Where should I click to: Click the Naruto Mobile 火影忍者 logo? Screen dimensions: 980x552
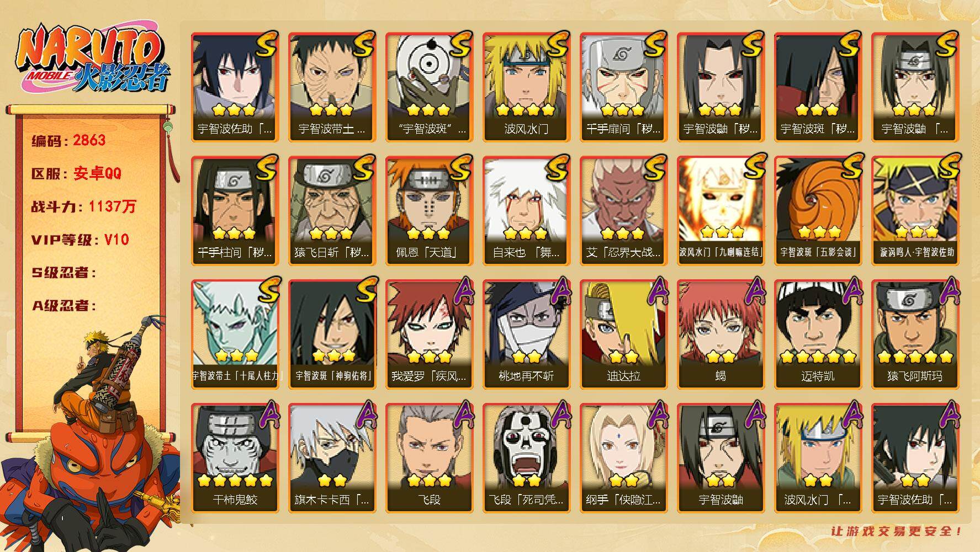[92, 60]
